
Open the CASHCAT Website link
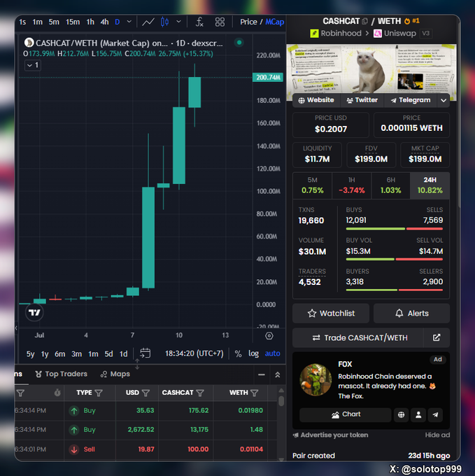316,100
